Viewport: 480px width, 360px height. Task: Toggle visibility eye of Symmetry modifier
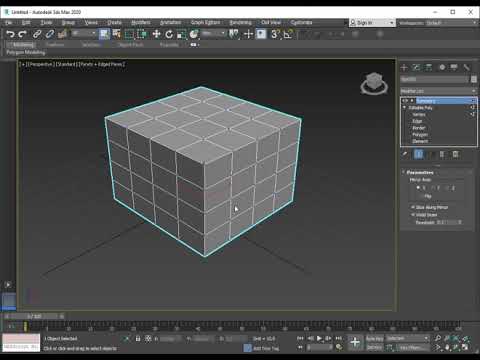pos(405,101)
